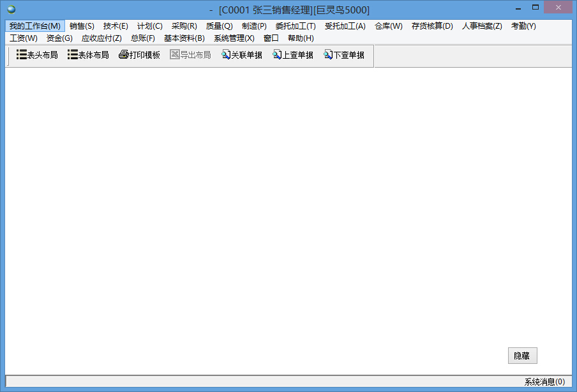Click the application globe icon in title bar
This screenshot has width=577, height=392.
click(x=11, y=10)
